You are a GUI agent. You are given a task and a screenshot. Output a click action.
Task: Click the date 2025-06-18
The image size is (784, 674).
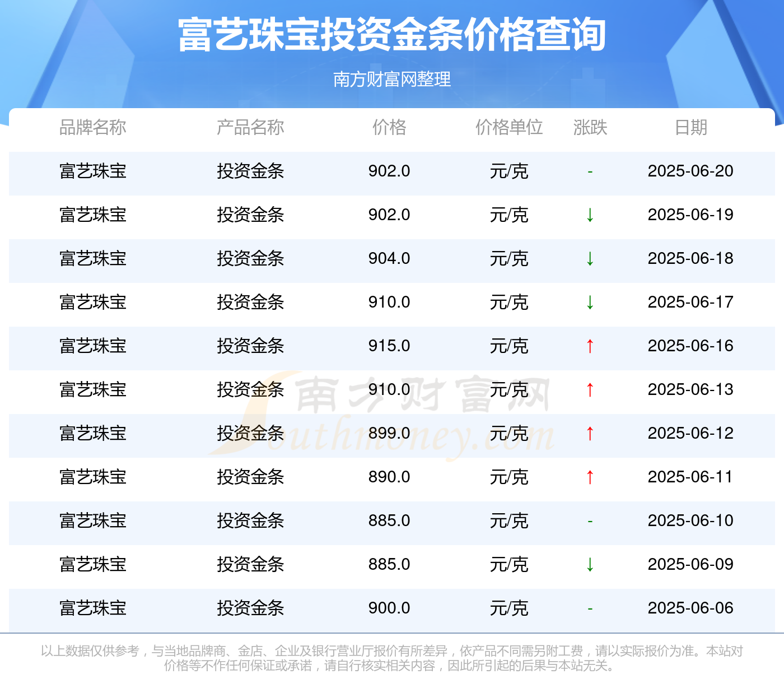point(690,258)
